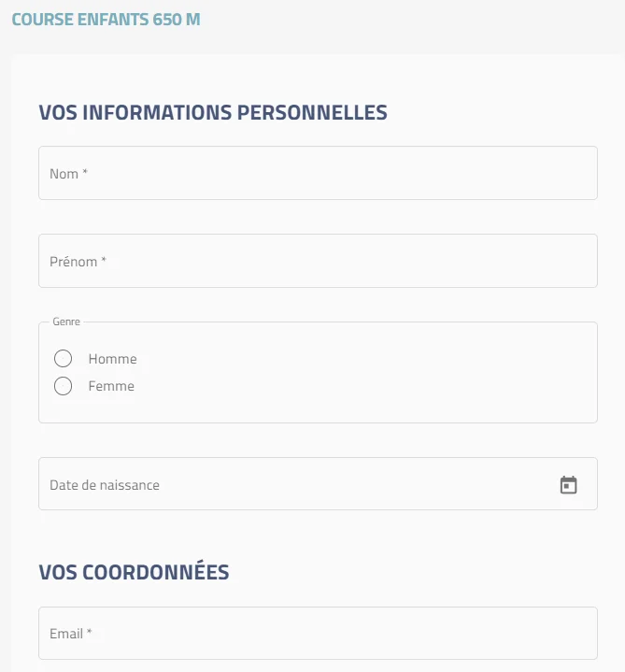The height and width of the screenshot is (672, 625).
Task: Focus the Email input field
Action: (x=318, y=633)
